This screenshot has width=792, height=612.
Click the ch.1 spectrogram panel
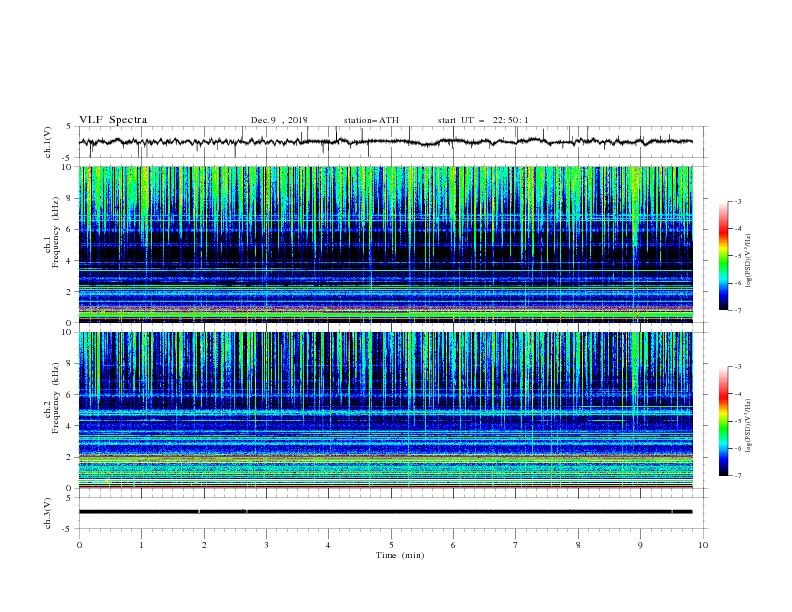pyautogui.click(x=385, y=244)
